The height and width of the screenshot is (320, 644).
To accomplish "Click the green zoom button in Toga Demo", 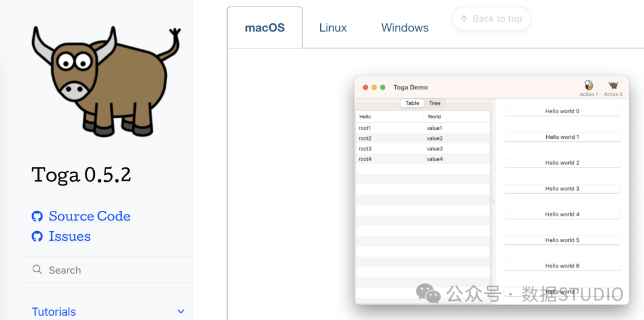I will (x=382, y=88).
